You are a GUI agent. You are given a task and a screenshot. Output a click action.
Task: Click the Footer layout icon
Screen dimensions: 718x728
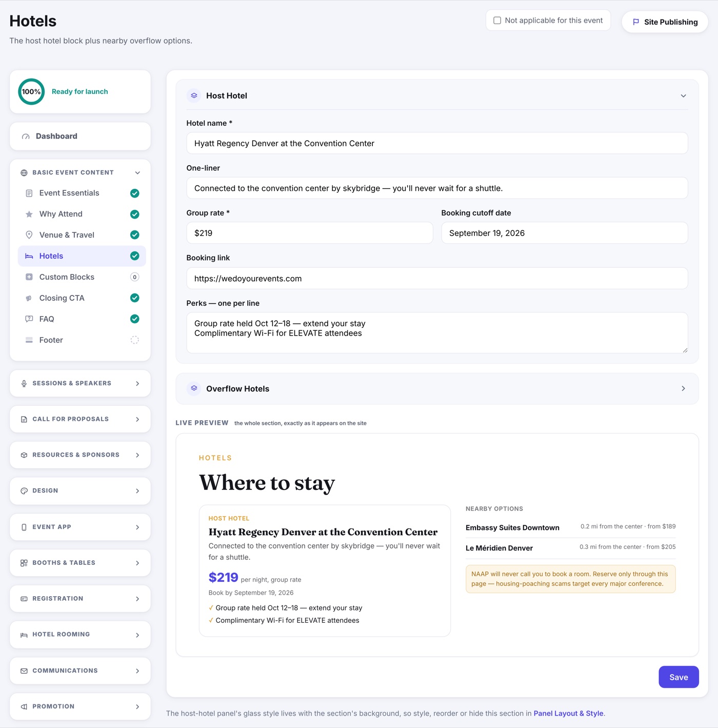coord(29,340)
